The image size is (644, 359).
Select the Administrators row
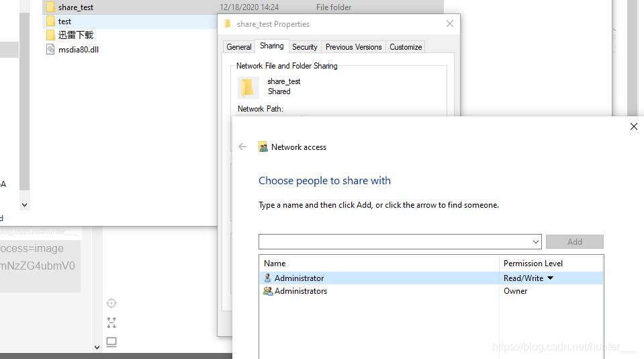pos(431,291)
